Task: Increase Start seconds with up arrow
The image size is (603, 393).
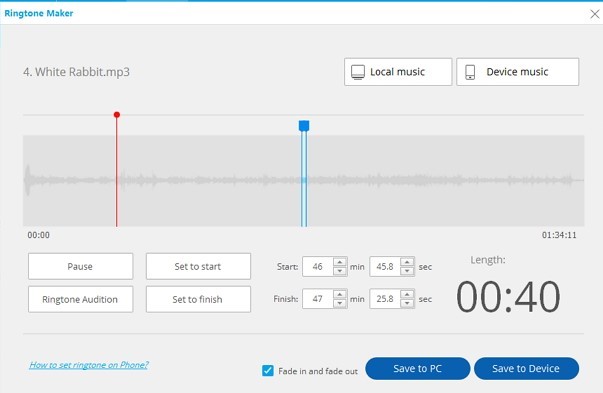Action: tap(407, 262)
